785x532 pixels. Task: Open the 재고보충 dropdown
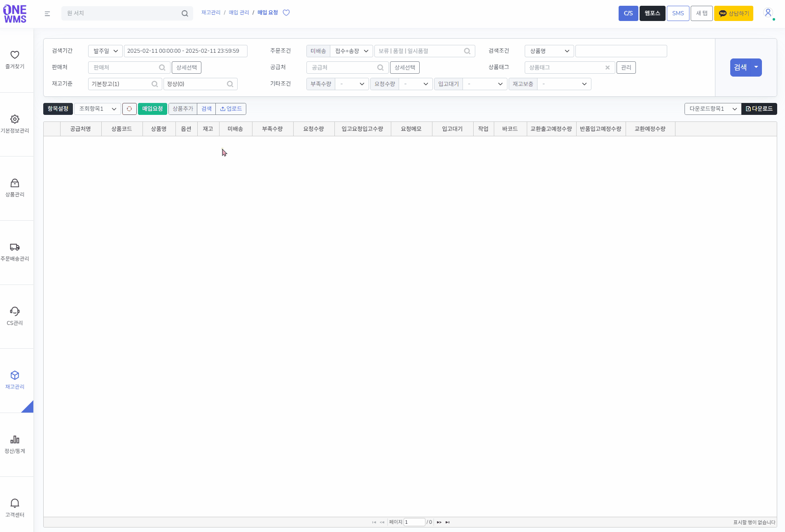pos(564,84)
